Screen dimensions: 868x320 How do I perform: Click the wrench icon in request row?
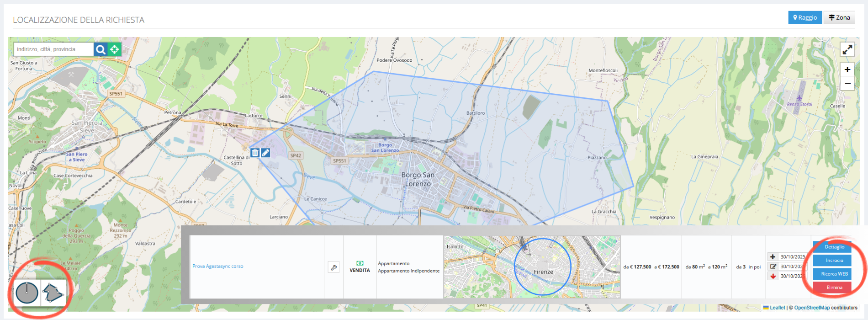(x=333, y=267)
